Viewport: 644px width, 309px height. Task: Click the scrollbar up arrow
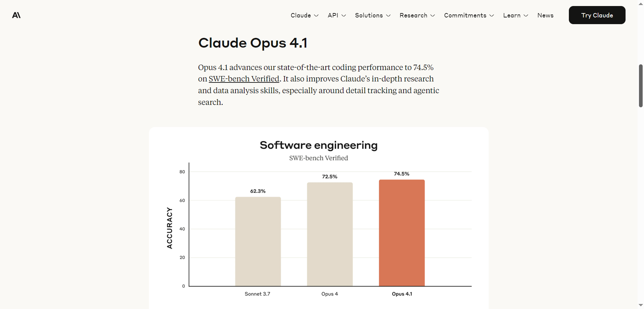641,3
